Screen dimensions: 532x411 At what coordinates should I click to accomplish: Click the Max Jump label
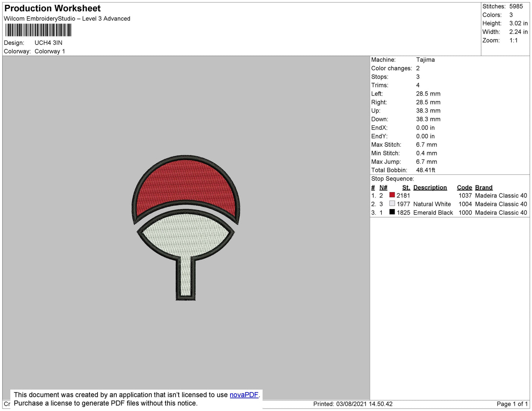click(386, 162)
